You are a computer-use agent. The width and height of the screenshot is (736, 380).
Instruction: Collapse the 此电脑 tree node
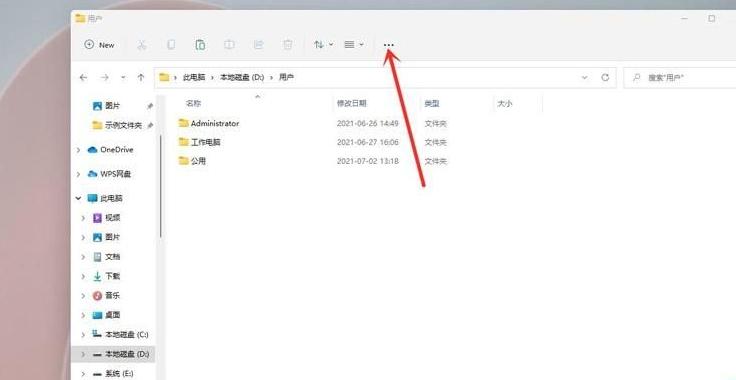78,198
